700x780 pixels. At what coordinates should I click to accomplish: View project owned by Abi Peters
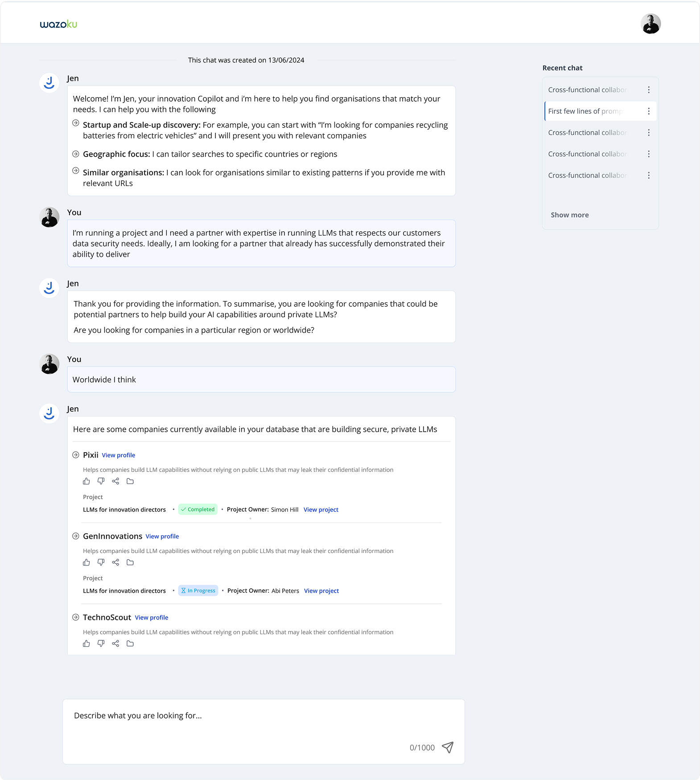pyautogui.click(x=321, y=591)
